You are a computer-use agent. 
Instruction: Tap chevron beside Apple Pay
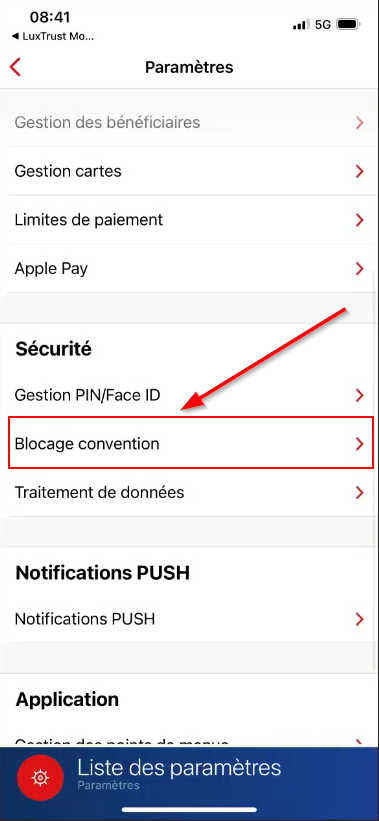359,269
